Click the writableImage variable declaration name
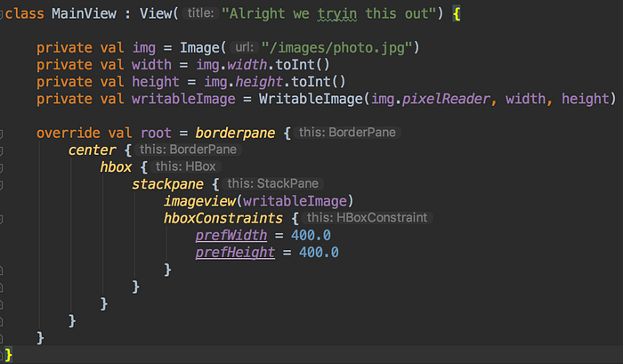Image resolution: width=623 pixels, height=364 pixels. point(183,100)
